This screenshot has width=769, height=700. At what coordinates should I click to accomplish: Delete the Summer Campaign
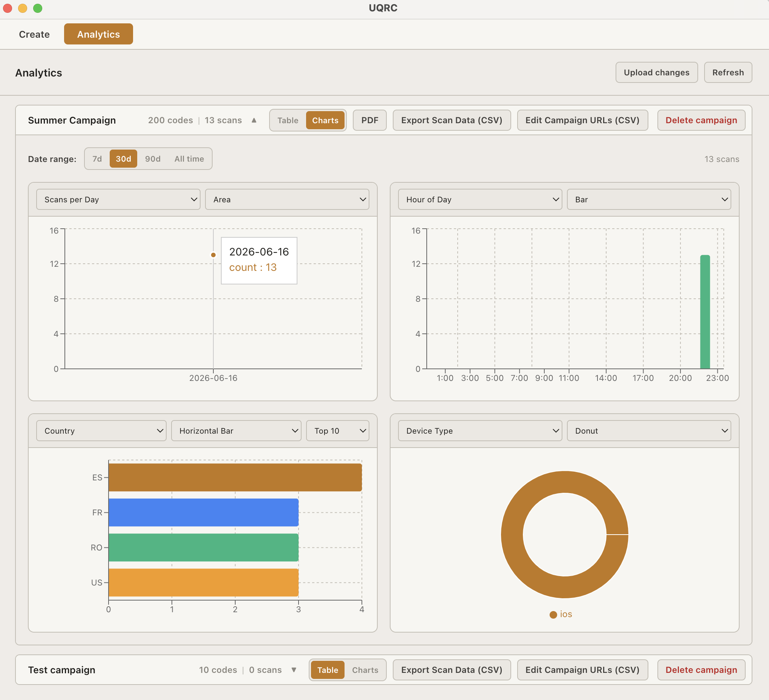click(x=701, y=121)
